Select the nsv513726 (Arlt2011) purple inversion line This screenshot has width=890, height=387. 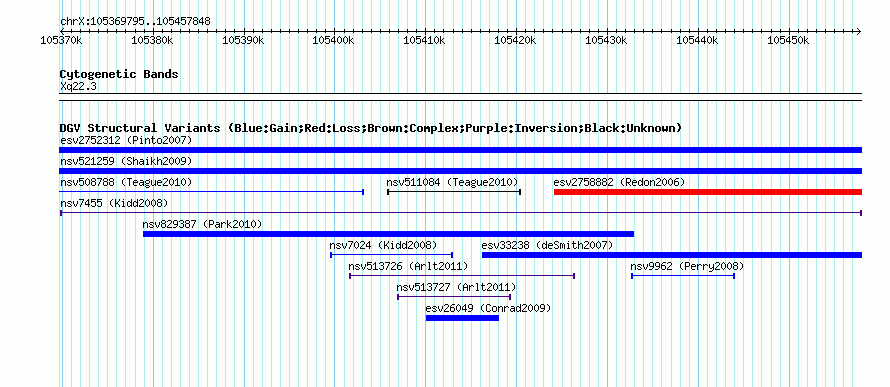(x=462, y=276)
